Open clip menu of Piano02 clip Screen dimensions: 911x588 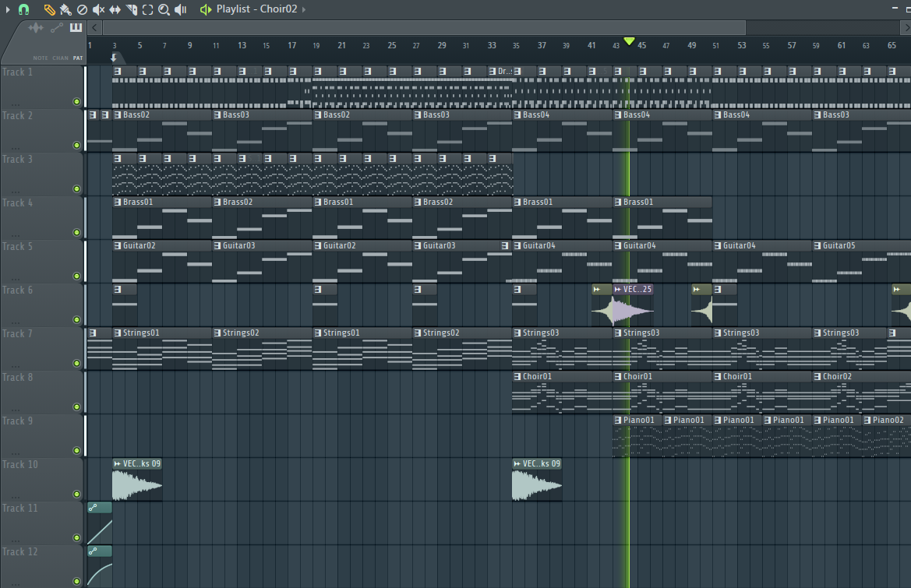(867, 421)
